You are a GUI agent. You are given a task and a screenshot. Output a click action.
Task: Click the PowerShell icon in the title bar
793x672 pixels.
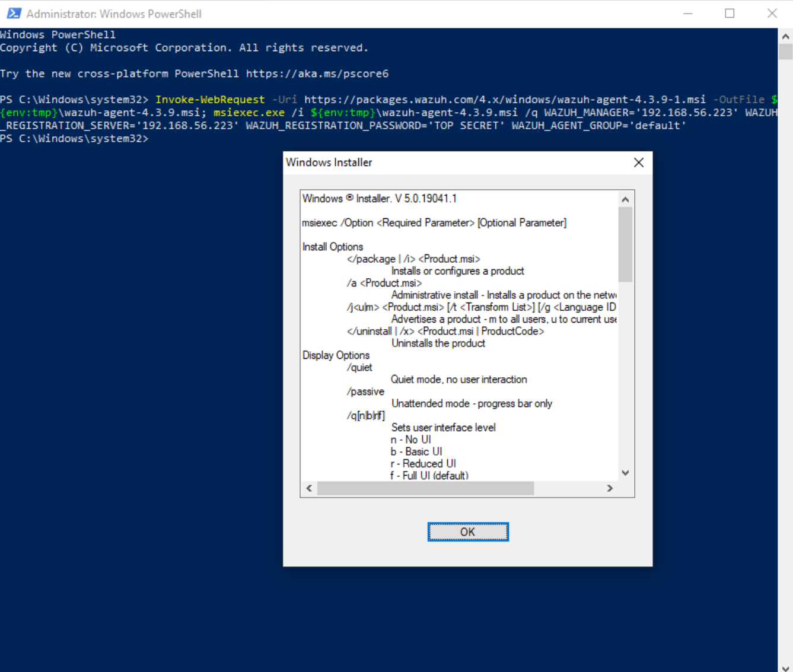(13, 13)
